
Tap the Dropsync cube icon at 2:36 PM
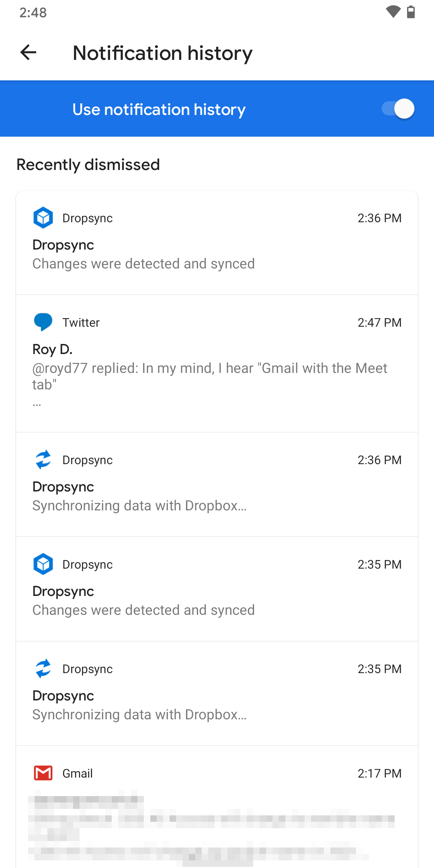pyautogui.click(x=43, y=218)
